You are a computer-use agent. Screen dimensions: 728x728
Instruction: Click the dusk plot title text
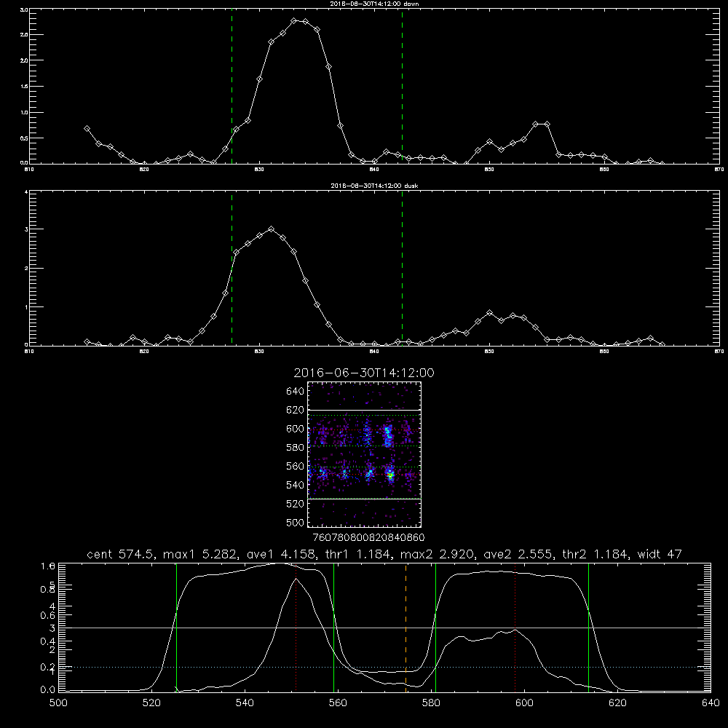374,186
